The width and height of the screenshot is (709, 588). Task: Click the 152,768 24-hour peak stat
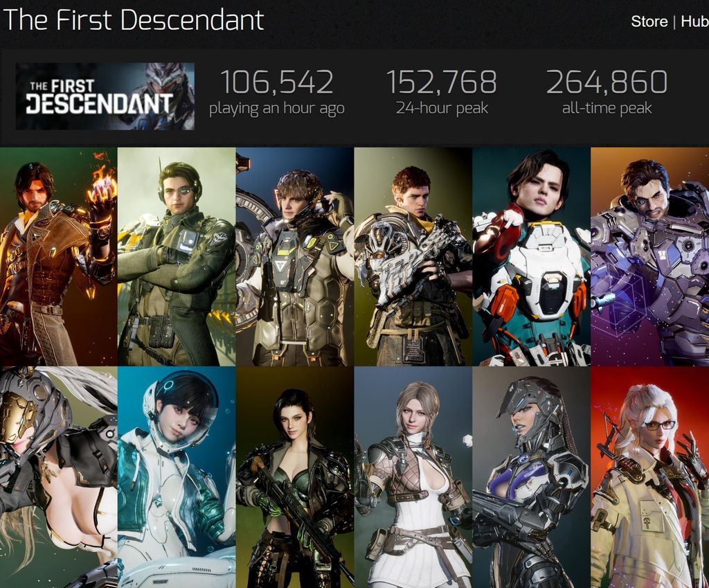point(441,82)
